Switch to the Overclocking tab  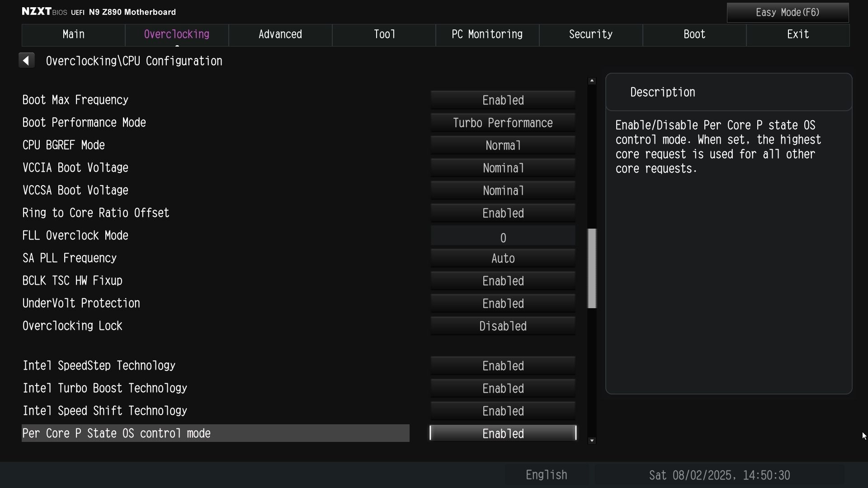point(177,35)
